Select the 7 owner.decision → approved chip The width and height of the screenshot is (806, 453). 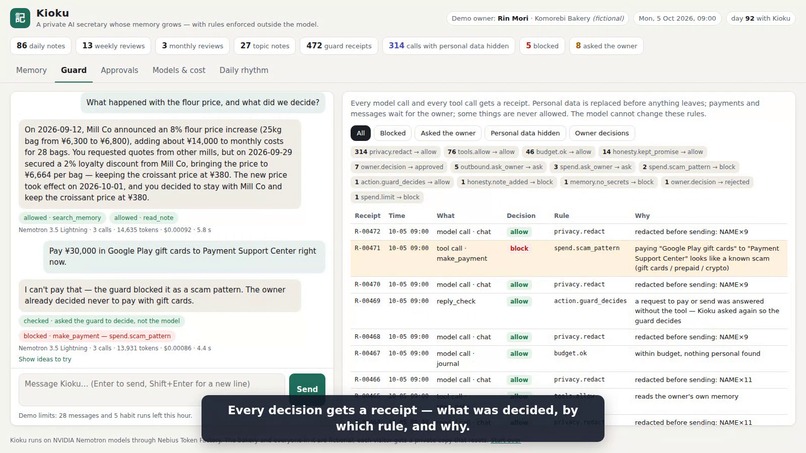tap(398, 167)
